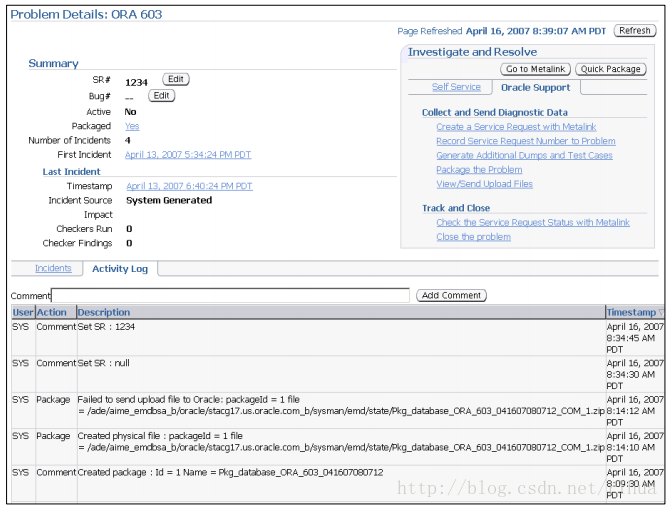Switch to Self Service tab

tap(456, 87)
